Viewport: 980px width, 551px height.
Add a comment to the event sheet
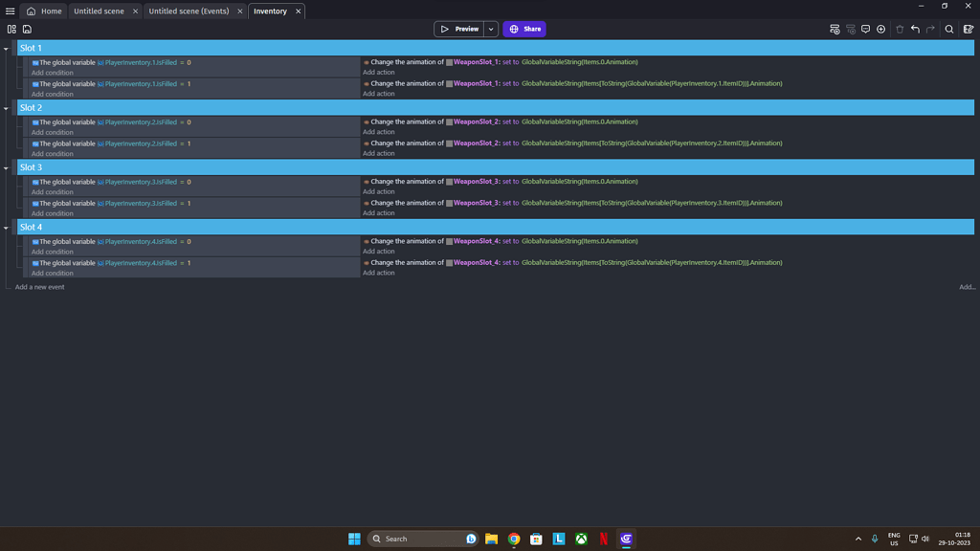point(866,29)
